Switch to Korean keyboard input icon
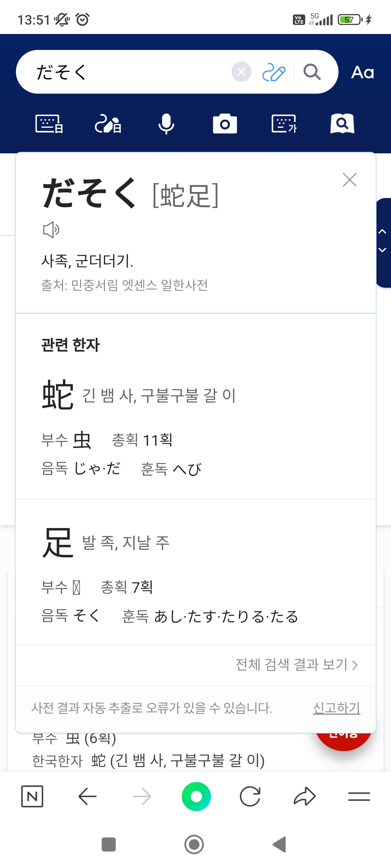391x868 pixels. [x=284, y=124]
